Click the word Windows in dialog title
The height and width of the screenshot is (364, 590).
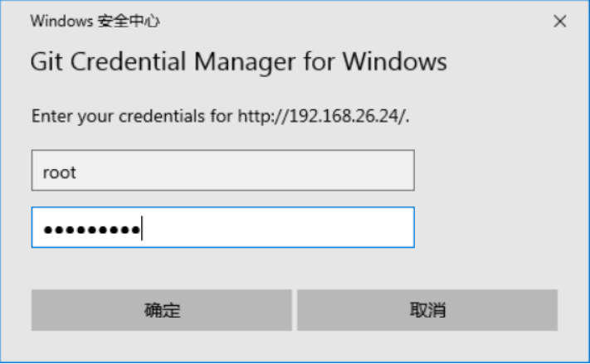tap(61, 21)
